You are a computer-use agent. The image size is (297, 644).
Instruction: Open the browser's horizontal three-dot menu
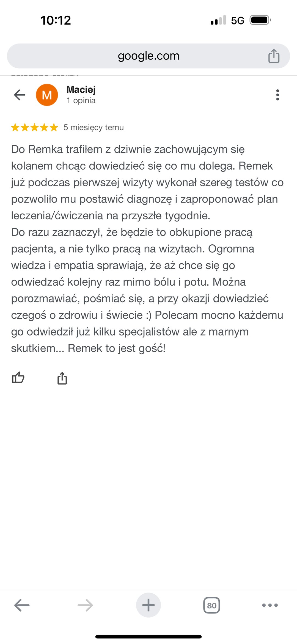(x=270, y=605)
